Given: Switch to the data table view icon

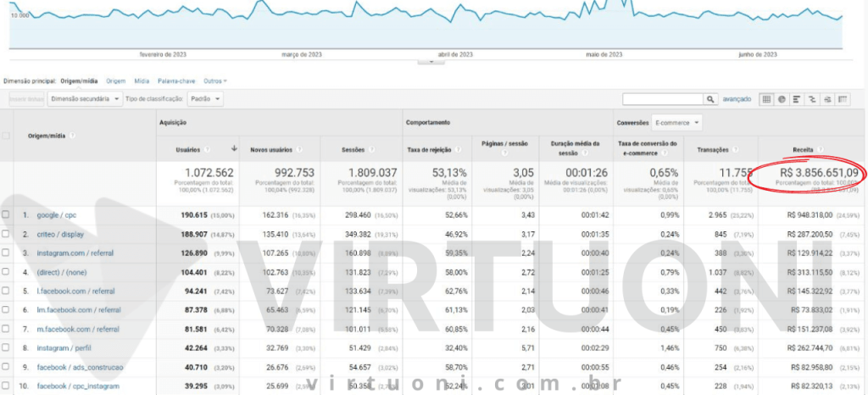Looking at the screenshot, I should click(766, 99).
